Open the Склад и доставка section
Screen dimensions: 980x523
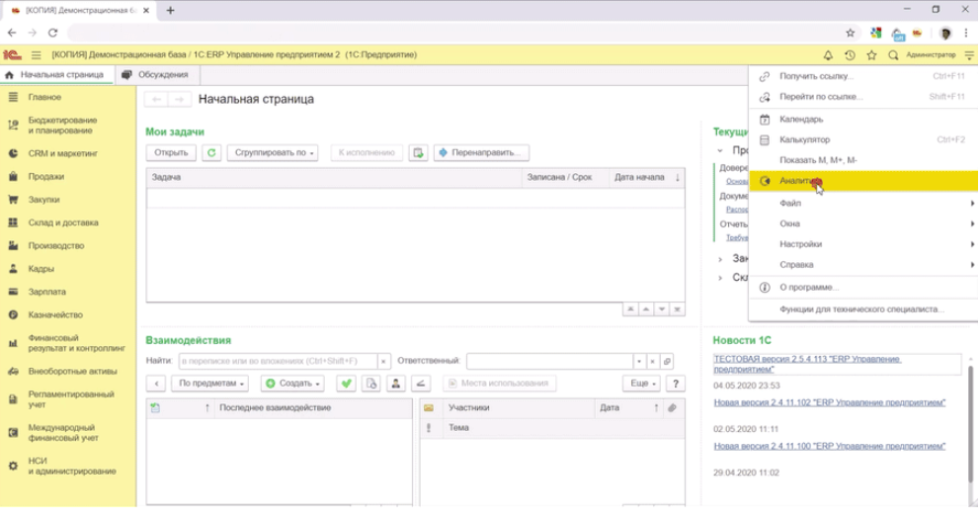pyautogui.click(x=67, y=223)
